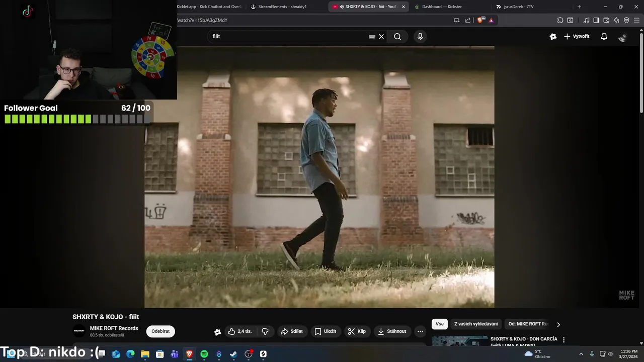Start voice search with the microphone icon
Viewport: 644px width, 362px height.
click(420, 36)
